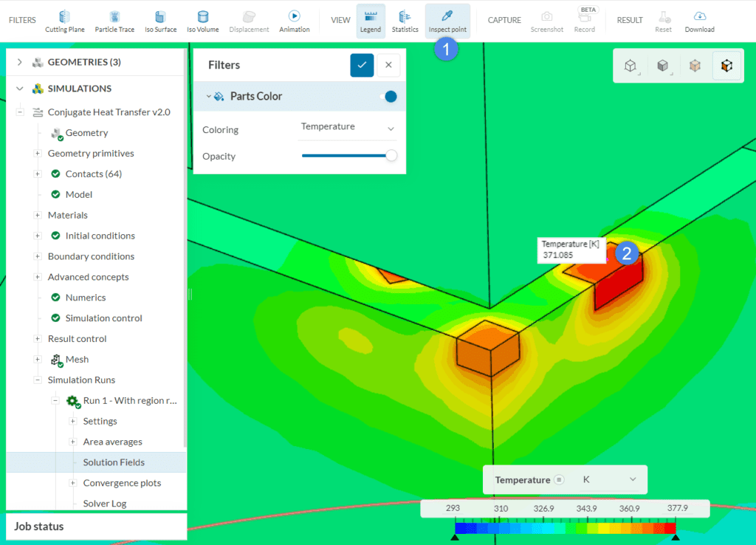Select the Cutting Plane filter
This screenshot has width=756, height=545.
coord(65,21)
